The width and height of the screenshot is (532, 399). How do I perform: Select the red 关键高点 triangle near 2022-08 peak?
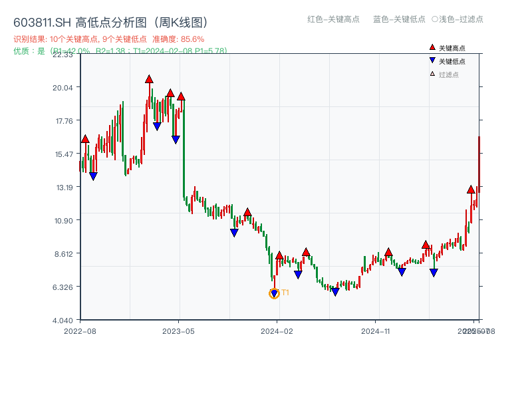tap(84, 139)
